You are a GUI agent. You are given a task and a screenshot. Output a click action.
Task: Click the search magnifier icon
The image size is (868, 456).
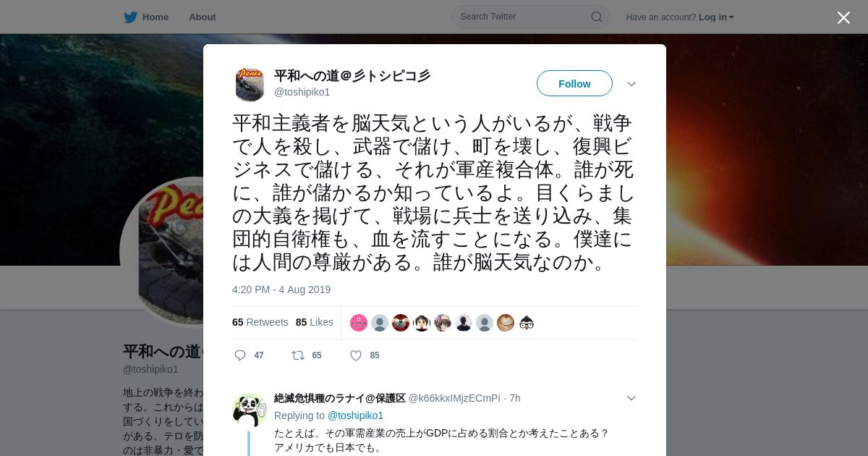coord(597,17)
